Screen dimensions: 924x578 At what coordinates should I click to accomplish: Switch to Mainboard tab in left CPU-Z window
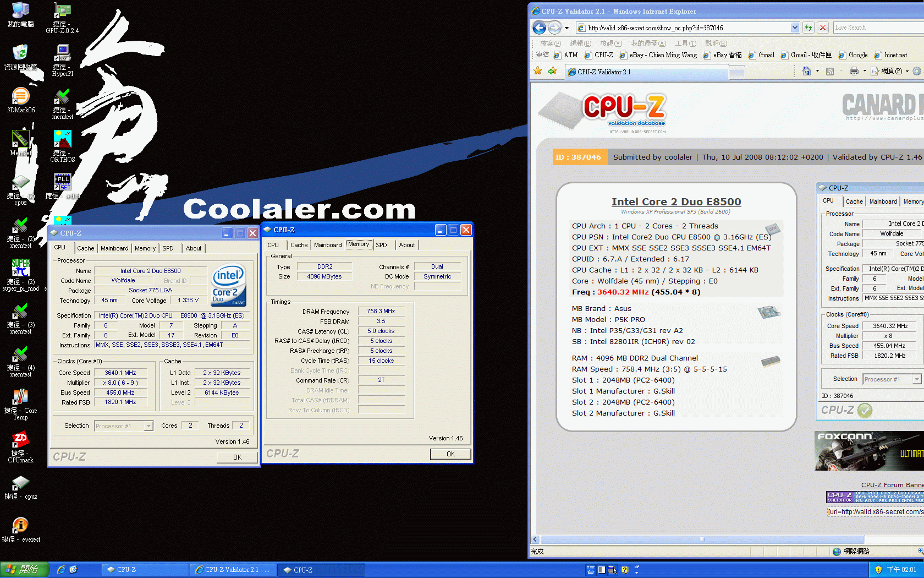pyautogui.click(x=114, y=249)
